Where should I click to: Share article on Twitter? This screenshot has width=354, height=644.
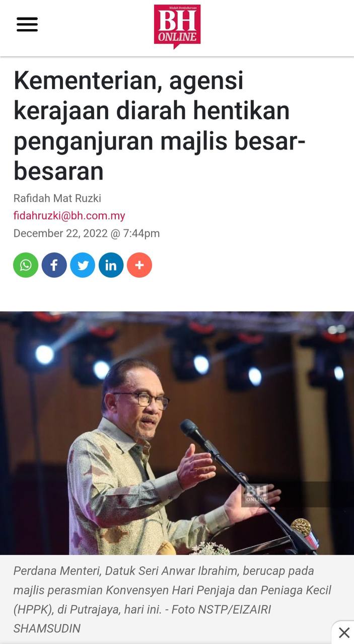click(83, 265)
